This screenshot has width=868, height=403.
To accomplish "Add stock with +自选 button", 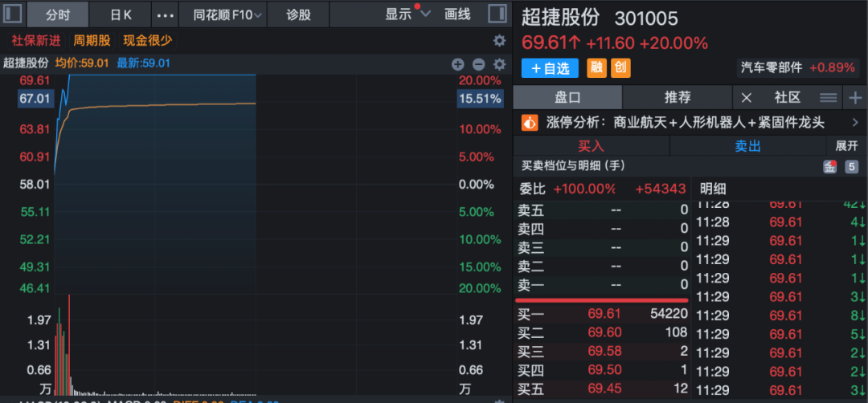I will click(x=550, y=68).
